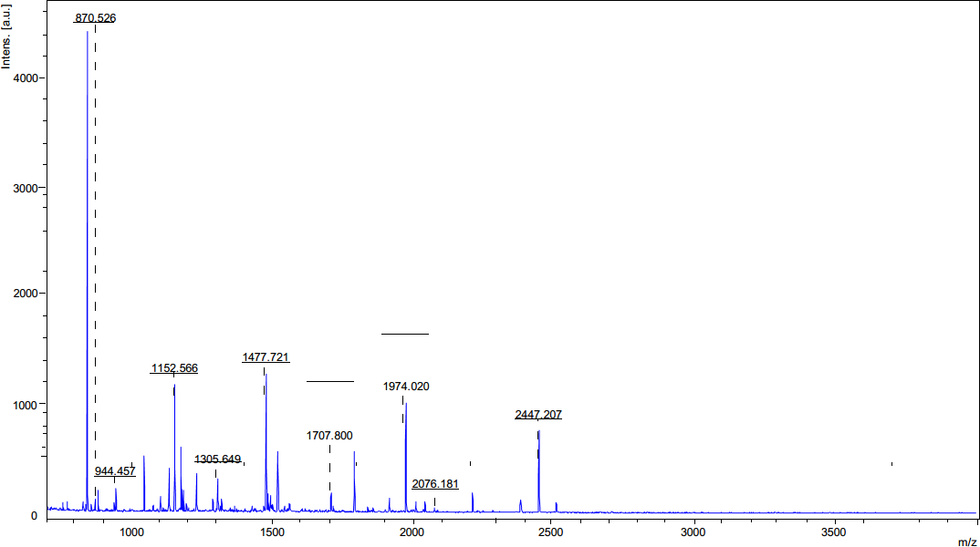980x547 pixels.
Task: Select the 1305.649 peak annotation
Action: [x=217, y=459]
